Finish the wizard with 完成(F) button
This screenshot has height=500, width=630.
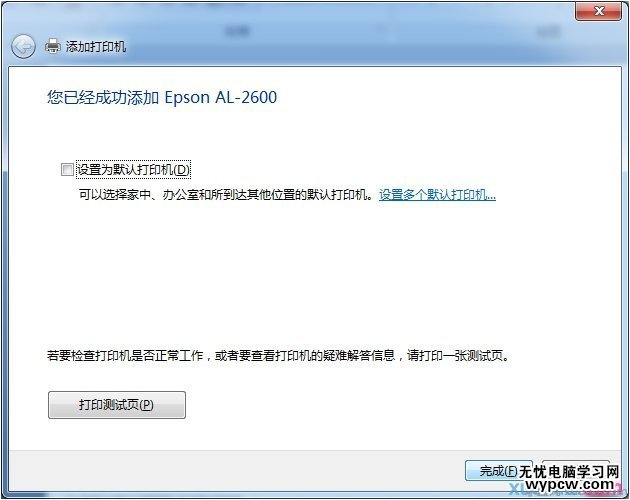tap(499, 471)
